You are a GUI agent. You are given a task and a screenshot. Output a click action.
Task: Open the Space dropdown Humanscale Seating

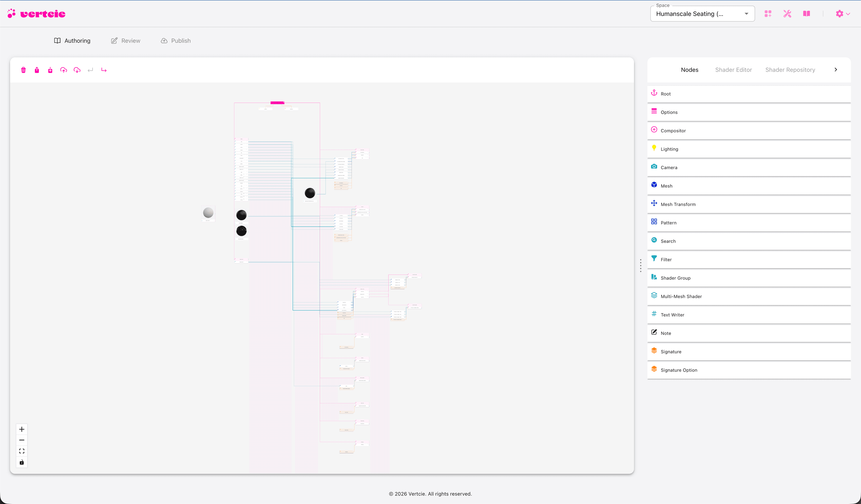pyautogui.click(x=702, y=14)
